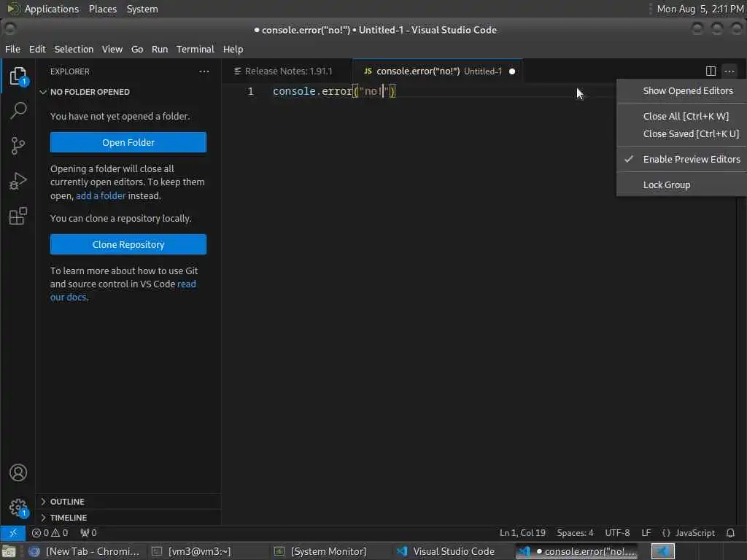This screenshot has width=747, height=560.
Task: Choose Lock Group from context menu
Action: 682,184
